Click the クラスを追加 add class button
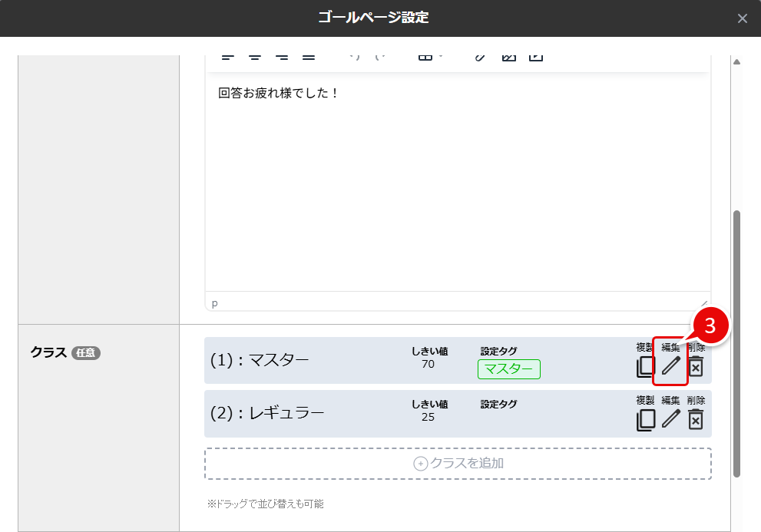This screenshot has width=761, height=532. (x=457, y=463)
